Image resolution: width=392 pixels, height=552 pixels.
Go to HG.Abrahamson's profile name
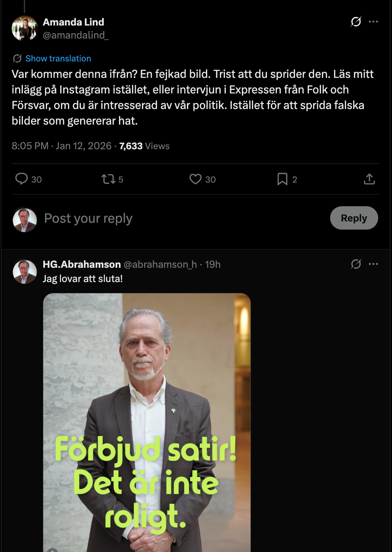(x=82, y=264)
